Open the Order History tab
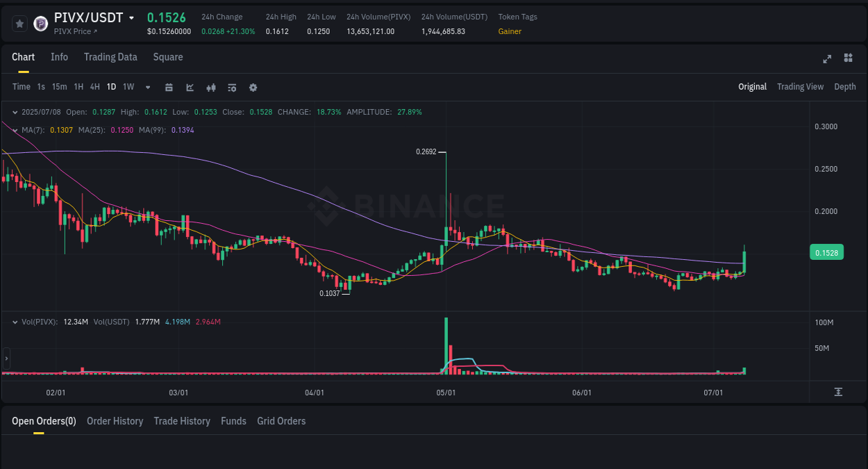 (115, 421)
